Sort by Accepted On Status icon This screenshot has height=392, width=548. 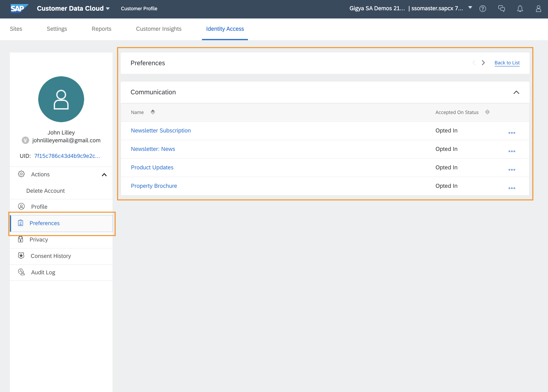(x=487, y=112)
